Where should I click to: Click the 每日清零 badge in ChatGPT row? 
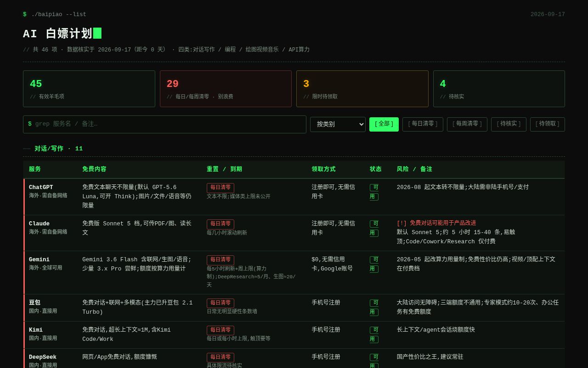coord(220,188)
